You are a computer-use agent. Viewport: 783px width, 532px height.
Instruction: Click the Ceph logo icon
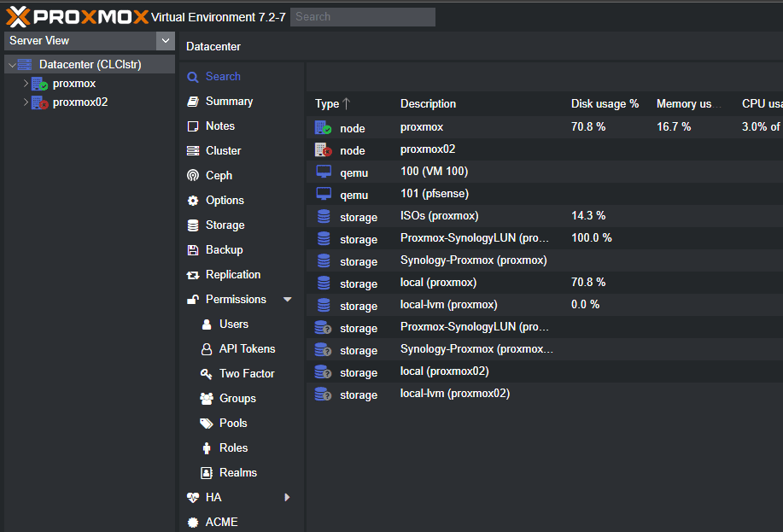click(x=193, y=175)
